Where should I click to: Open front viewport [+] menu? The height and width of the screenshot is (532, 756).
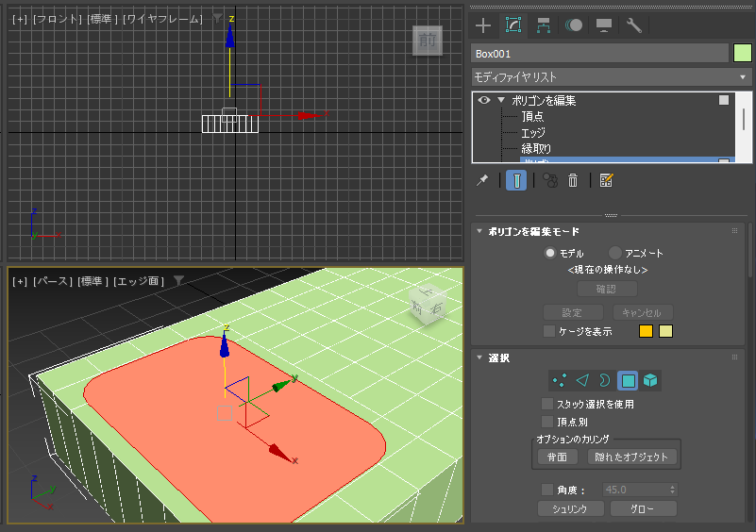coord(20,19)
